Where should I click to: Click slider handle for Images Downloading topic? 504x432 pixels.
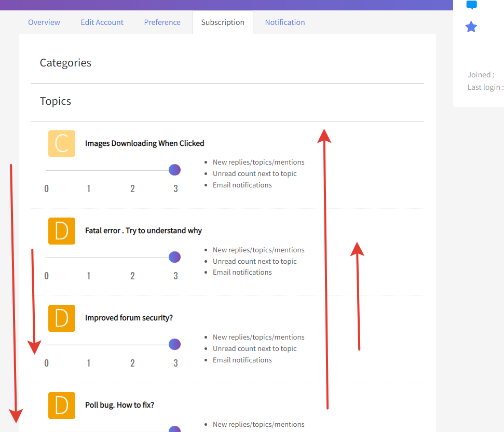coord(175,170)
